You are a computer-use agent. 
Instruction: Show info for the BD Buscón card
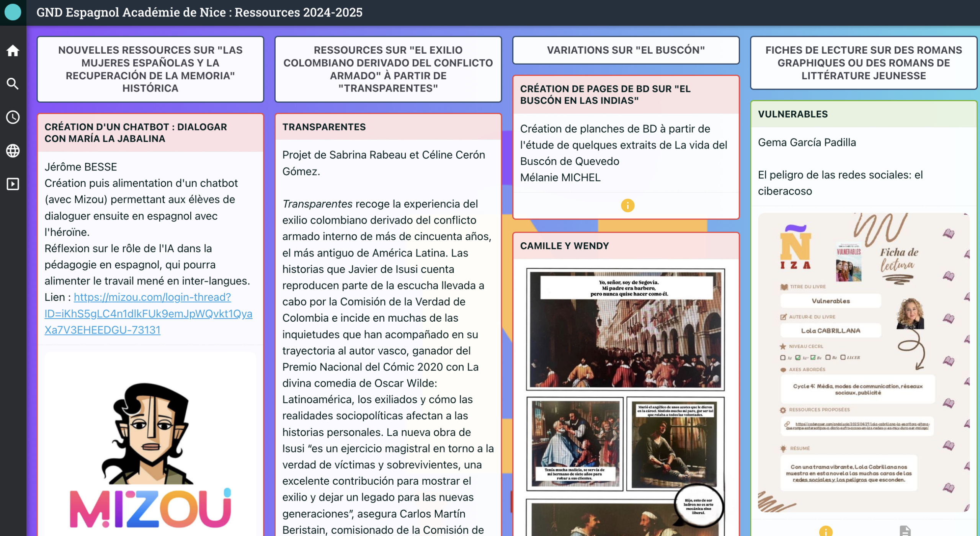tap(627, 206)
